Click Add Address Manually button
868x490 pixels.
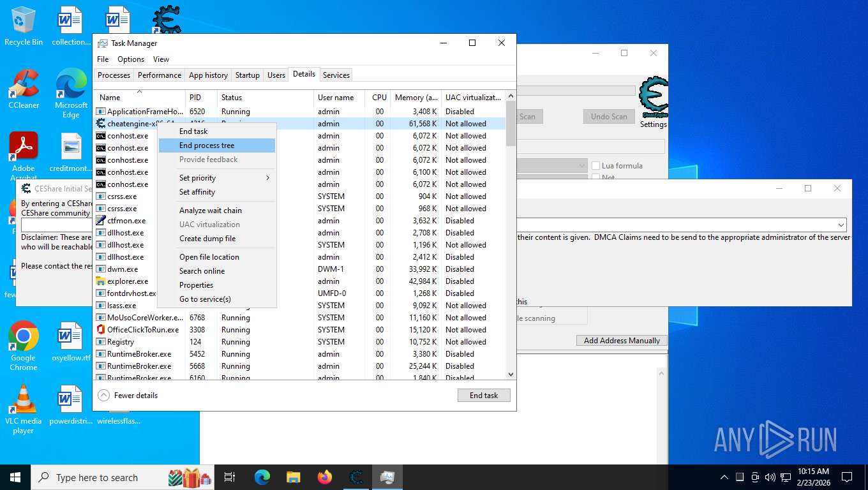(622, 341)
